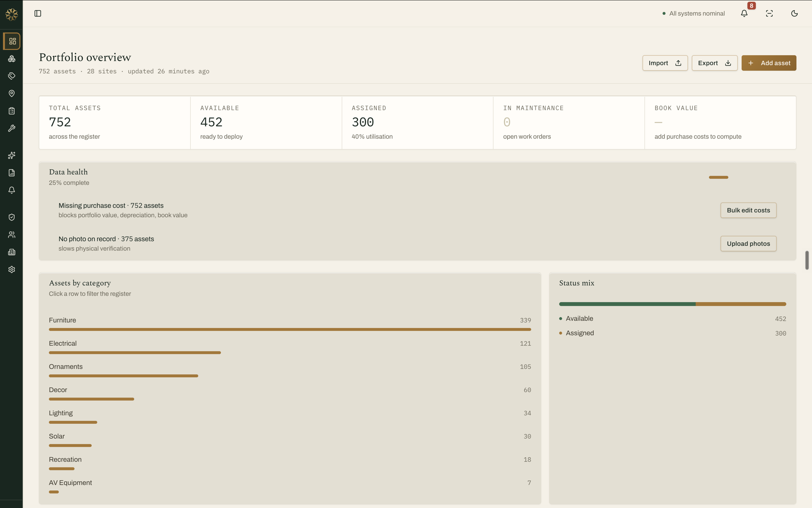Screen dimensions: 812x508
Task: Click the Available 452 card
Action: (x=266, y=123)
